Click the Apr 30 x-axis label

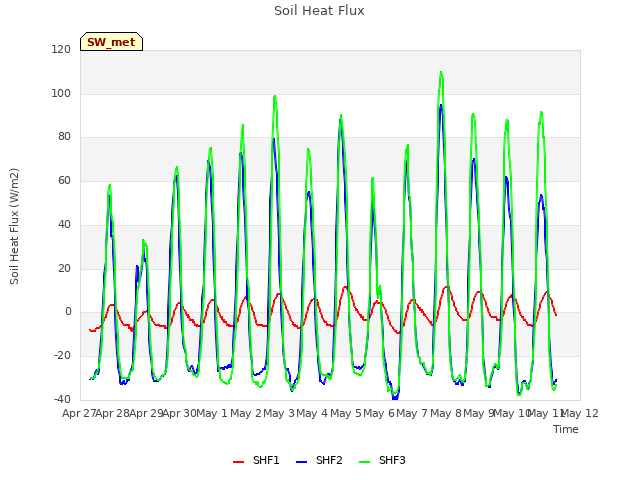[x=180, y=413]
